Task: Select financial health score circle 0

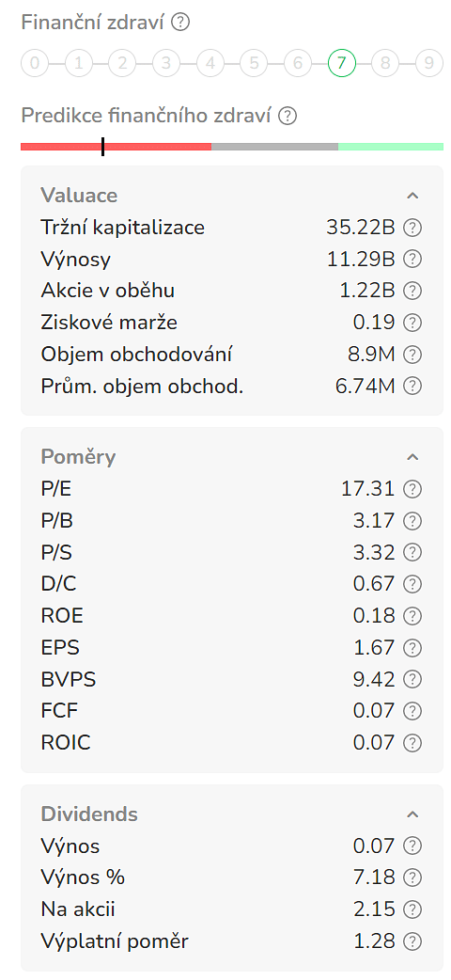Action: click(x=35, y=63)
